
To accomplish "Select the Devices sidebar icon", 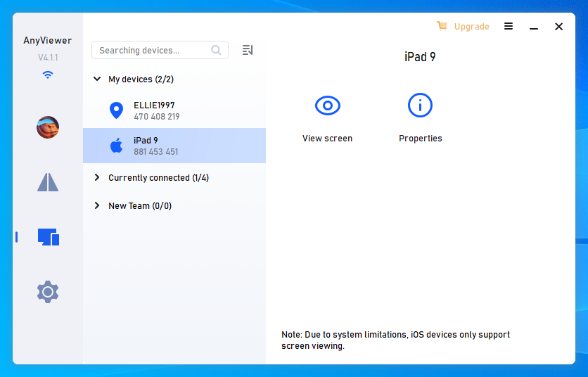I will coord(49,237).
